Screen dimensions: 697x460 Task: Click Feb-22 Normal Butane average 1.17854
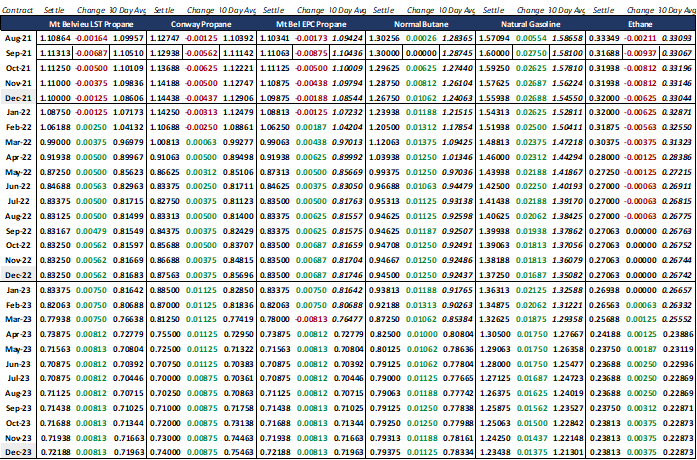click(x=458, y=127)
